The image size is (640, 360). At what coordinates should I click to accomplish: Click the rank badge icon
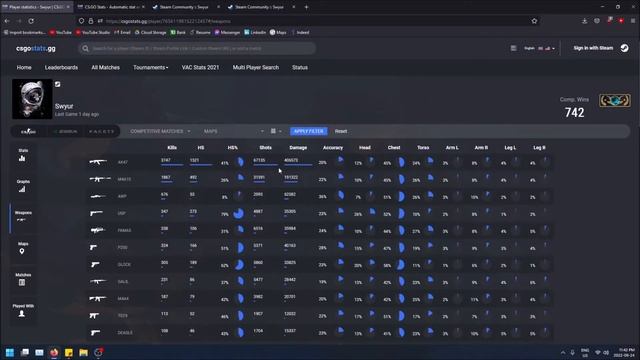pyautogui.click(x=615, y=100)
